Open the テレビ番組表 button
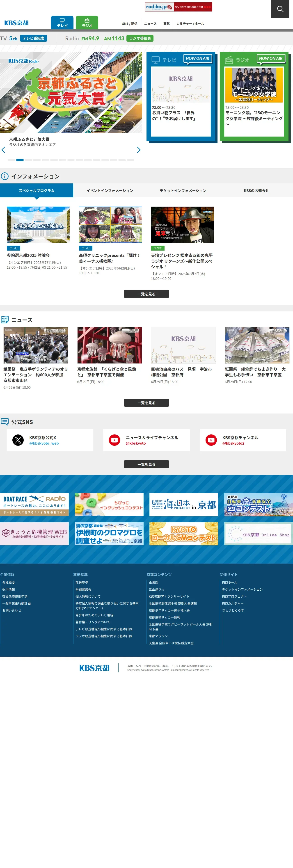Image resolution: width=293 pixels, height=868 pixels. pyautogui.click(x=33, y=38)
